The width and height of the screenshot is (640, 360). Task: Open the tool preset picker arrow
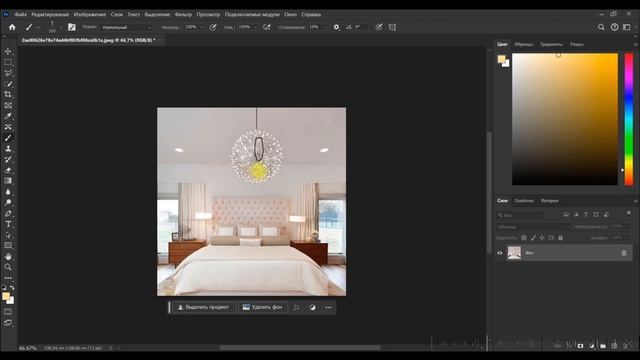pos(38,27)
